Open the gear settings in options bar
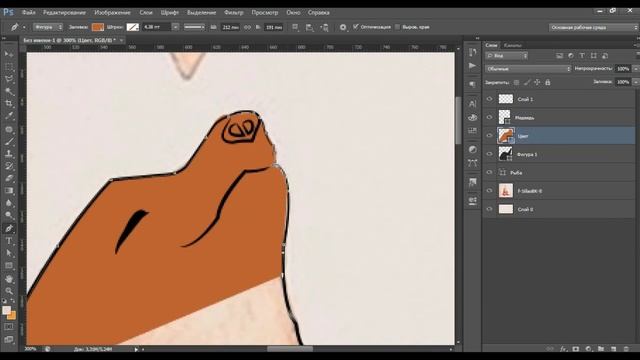The width and height of the screenshot is (640, 360). [x=343, y=27]
